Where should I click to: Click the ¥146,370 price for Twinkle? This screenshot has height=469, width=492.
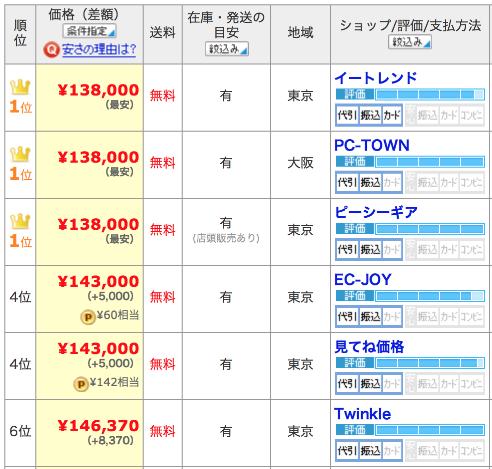coord(98,426)
